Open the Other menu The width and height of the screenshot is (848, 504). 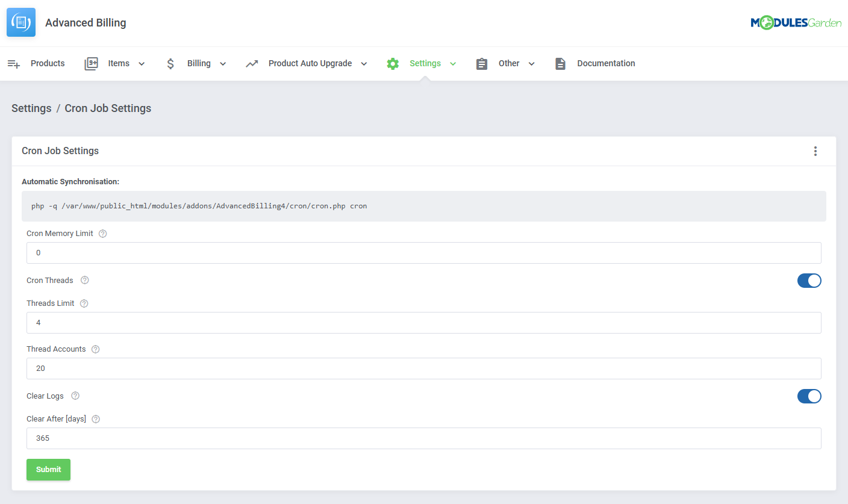509,63
